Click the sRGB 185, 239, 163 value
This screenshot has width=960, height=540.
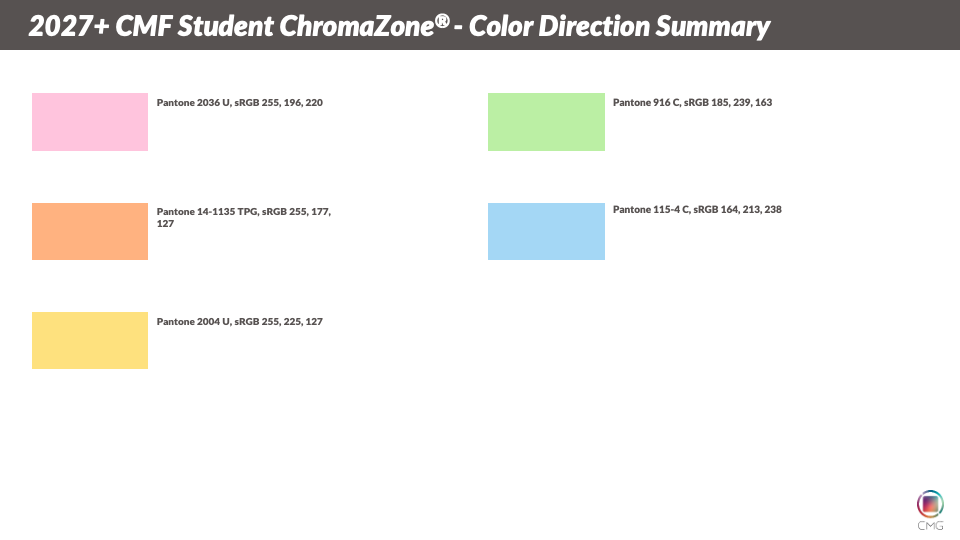point(728,102)
